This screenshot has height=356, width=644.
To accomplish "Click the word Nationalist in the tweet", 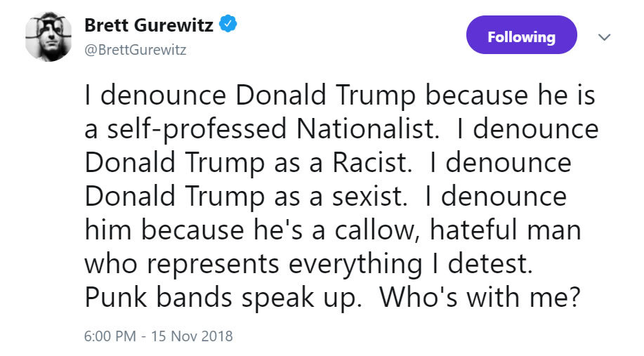I will click(365, 129).
